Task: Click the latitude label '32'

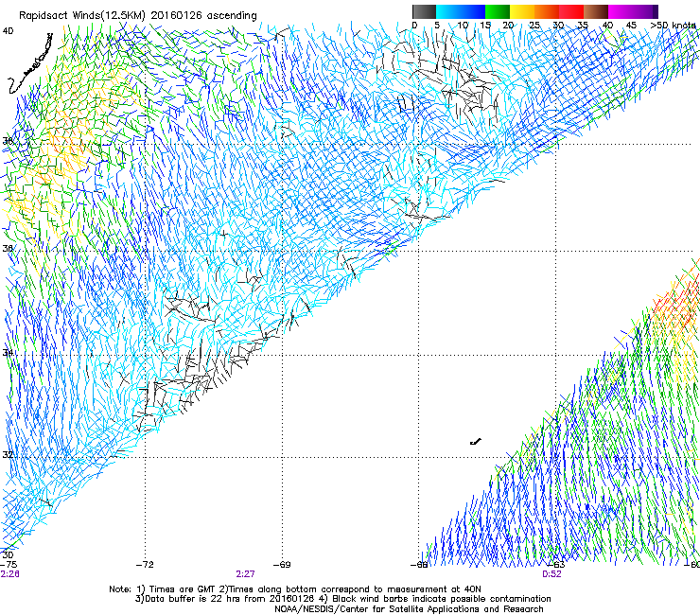Action: tap(8, 455)
